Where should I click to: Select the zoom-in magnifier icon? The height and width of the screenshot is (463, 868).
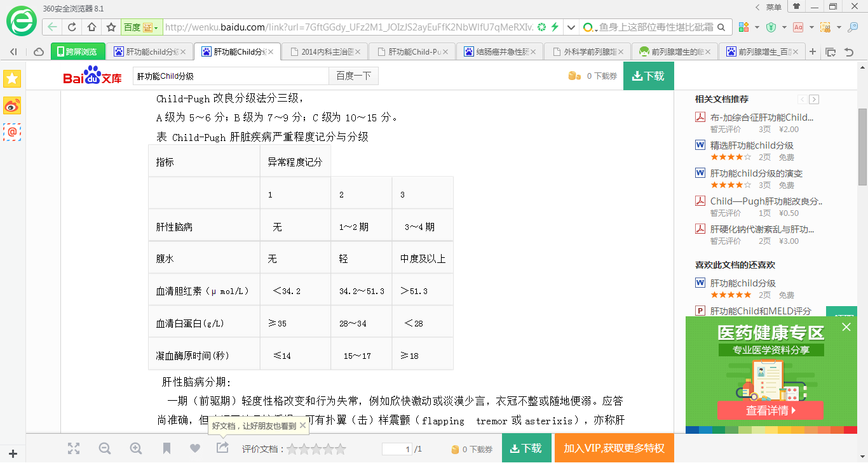pyautogui.click(x=135, y=448)
